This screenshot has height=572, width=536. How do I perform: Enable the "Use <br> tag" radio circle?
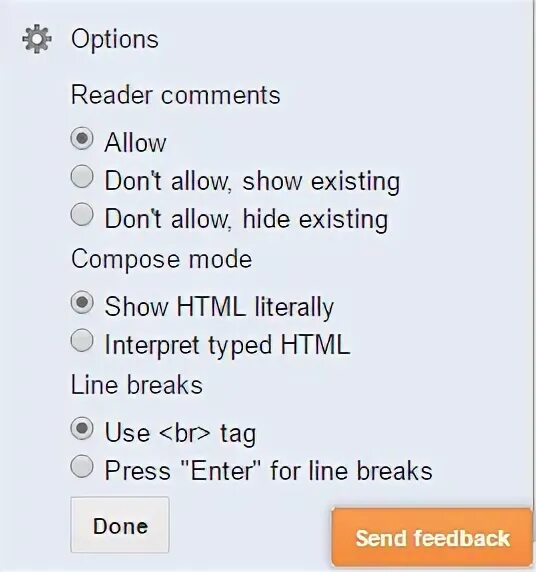click(x=82, y=429)
